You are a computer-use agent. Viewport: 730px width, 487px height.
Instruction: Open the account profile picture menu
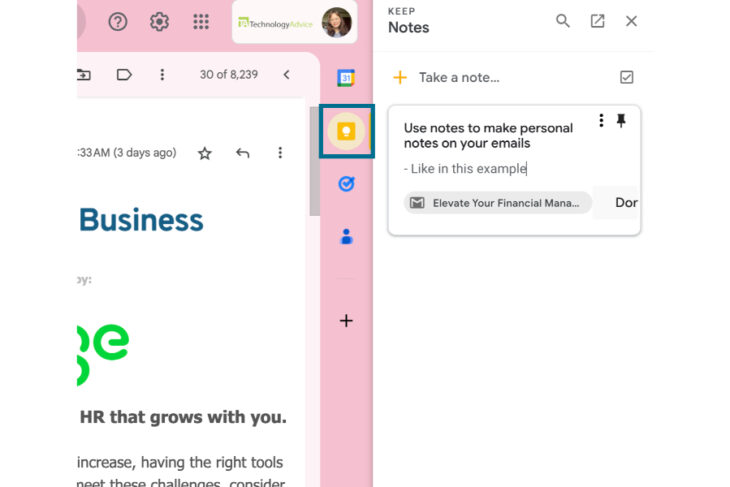click(x=337, y=22)
